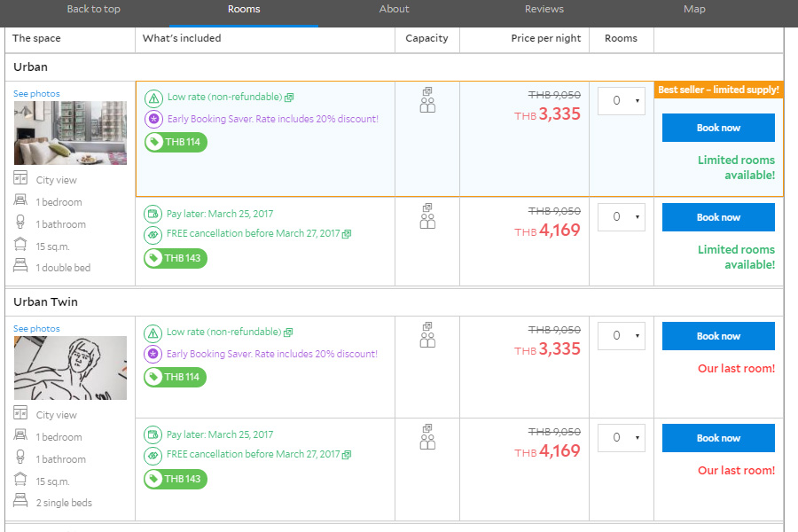
Task: Click the Pay later icon in Urban Twin
Action: click(x=153, y=434)
